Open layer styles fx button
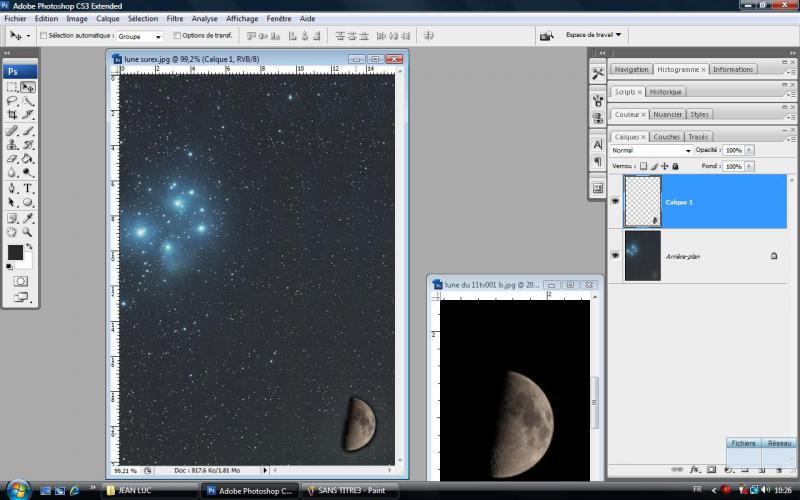 point(693,468)
